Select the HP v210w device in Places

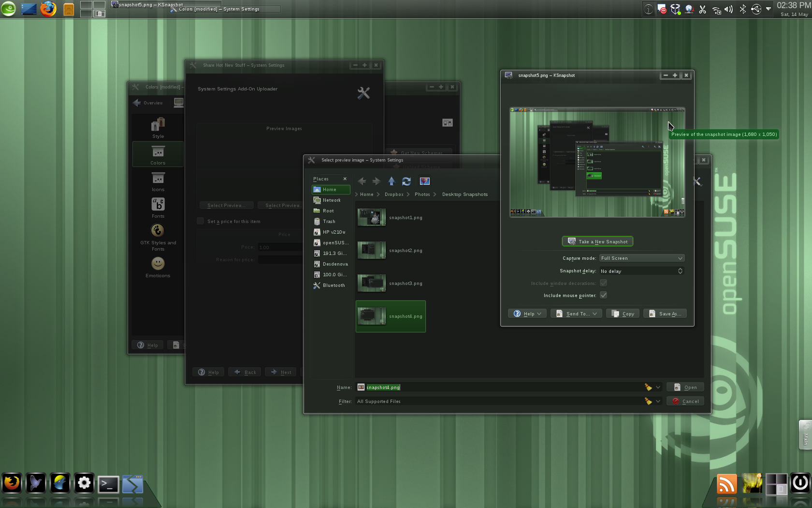(331, 232)
